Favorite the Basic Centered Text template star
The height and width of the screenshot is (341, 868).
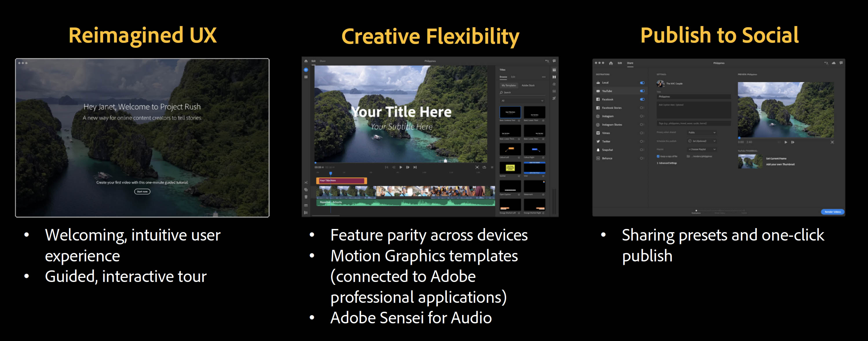pyautogui.click(x=519, y=120)
